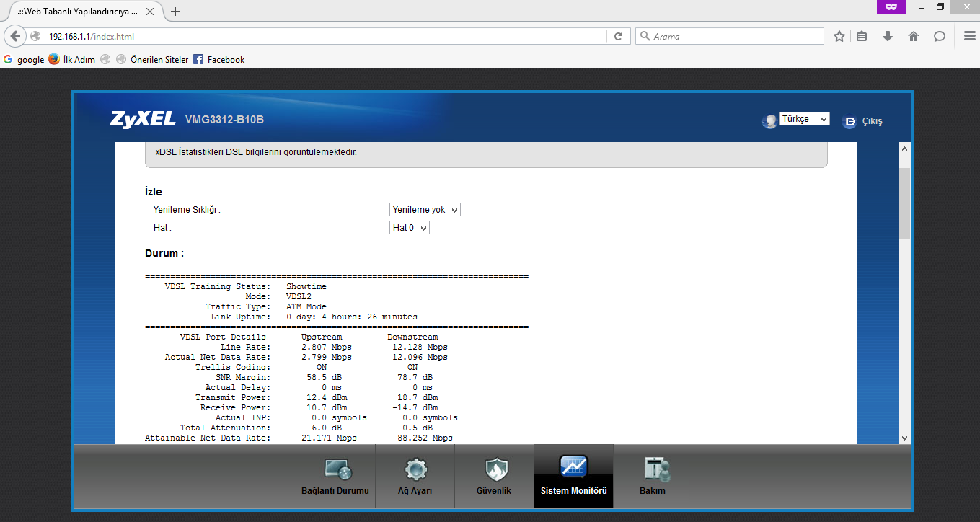Viewport: 980px width, 522px height.
Task: Click the site identity globe icon
Action: (x=35, y=36)
